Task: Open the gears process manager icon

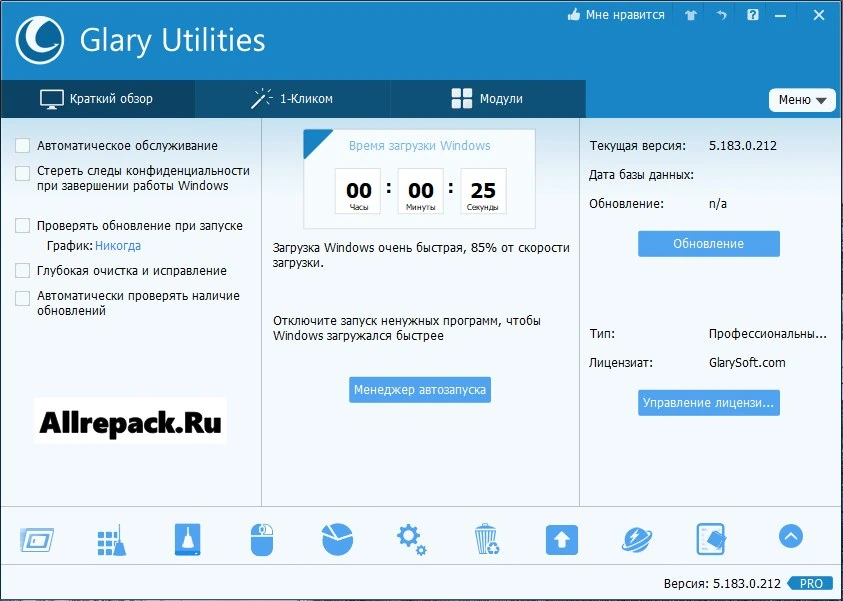Action: tap(411, 540)
